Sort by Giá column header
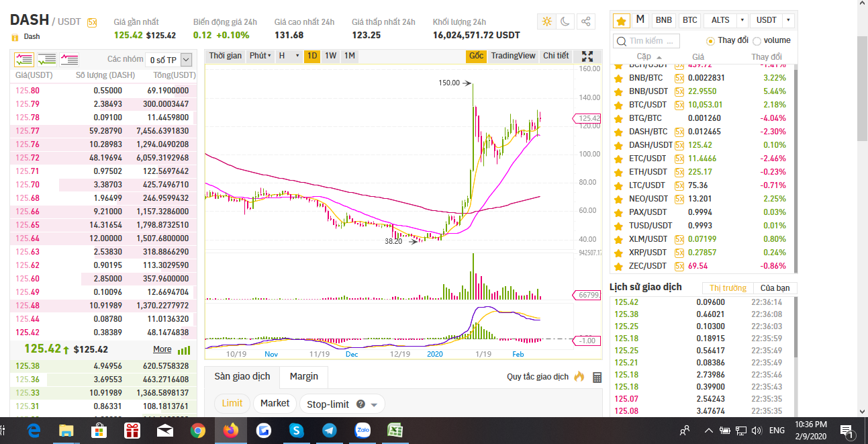Screen dimensions: 868x444 [698, 57]
